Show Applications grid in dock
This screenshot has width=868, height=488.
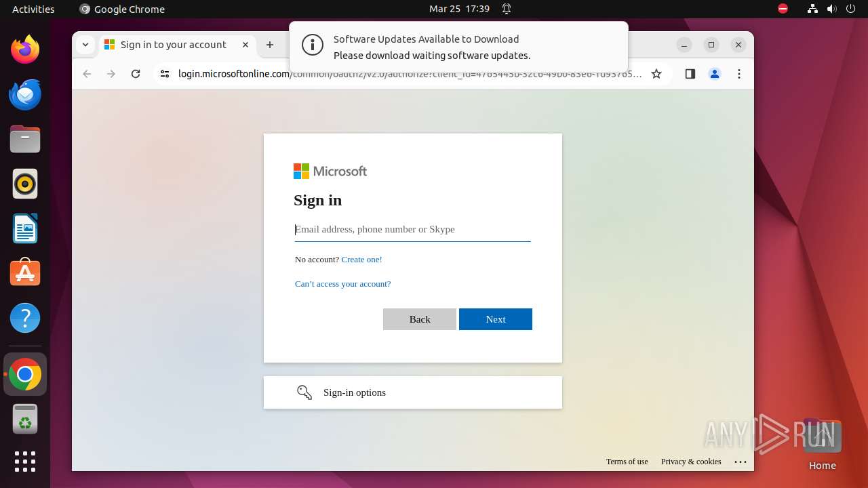[25, 462]
